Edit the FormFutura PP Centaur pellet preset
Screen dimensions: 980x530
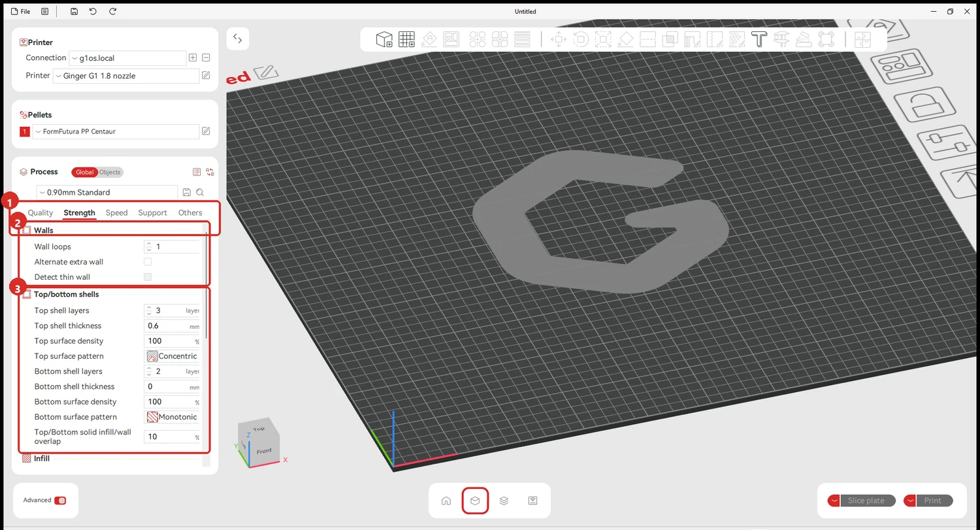click(x=206, y=131)
